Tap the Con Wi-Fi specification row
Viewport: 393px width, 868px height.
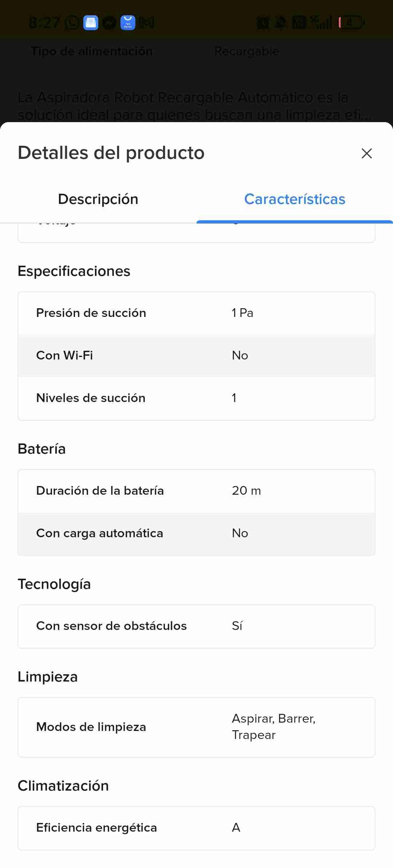[196, 355]
